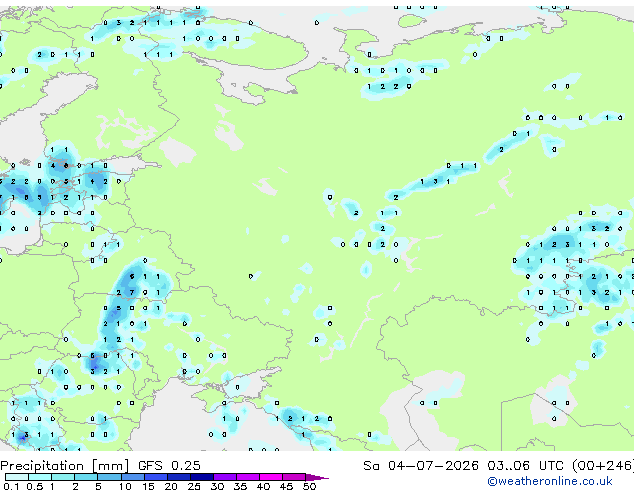
Task: Click the "10" legend scale label
Action: pos(125,486)
